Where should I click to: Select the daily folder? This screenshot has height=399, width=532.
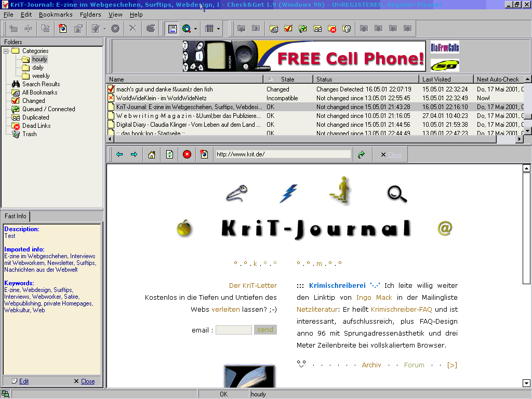(x=37, y=68)
